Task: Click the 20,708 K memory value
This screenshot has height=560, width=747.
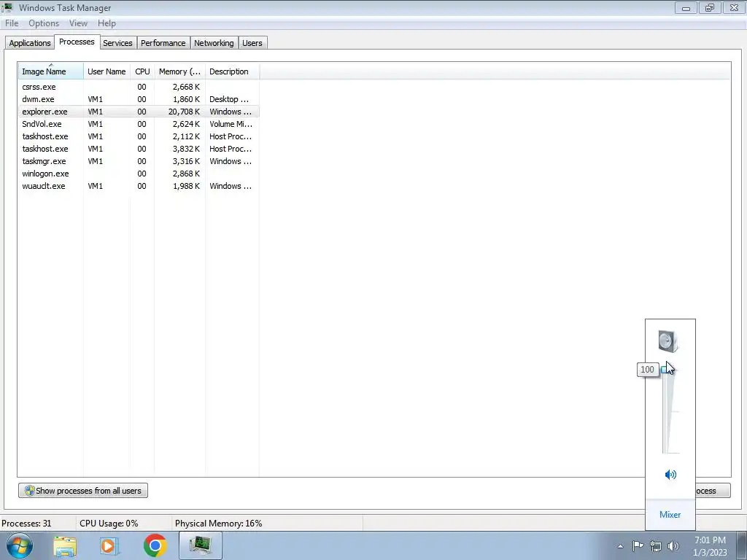Action: coord(184,112)
